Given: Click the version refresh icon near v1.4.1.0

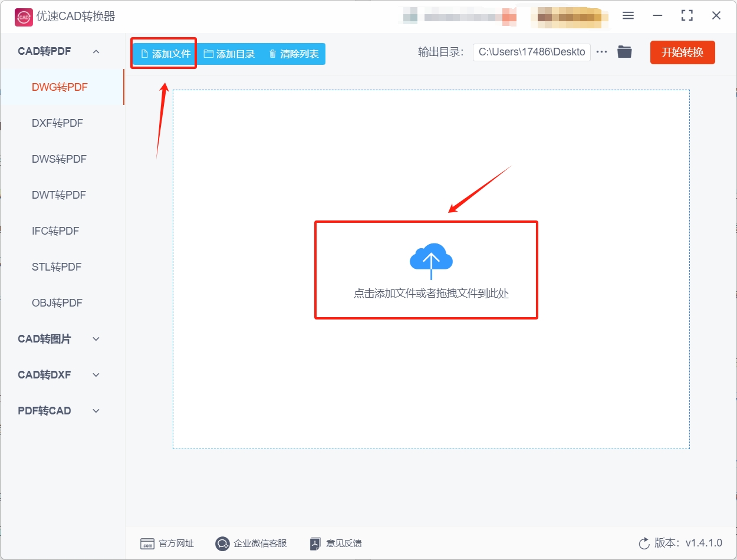Looking at the screenshot, I should point(643,543).
